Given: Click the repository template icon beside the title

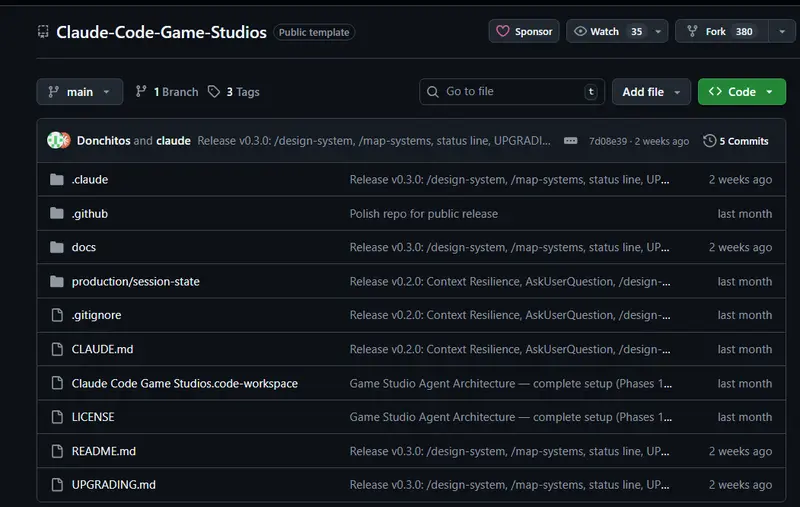Looking at the screenshot, I should click(x=43, y=32).
